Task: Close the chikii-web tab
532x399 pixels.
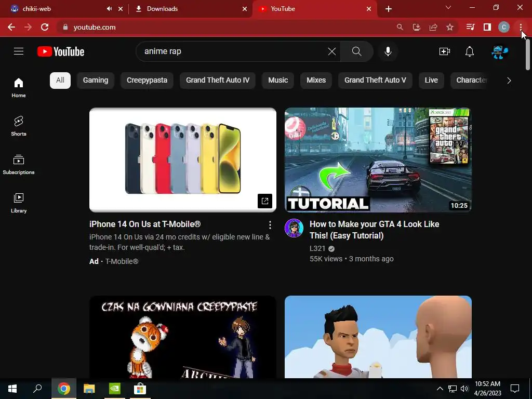Action: 121,9
